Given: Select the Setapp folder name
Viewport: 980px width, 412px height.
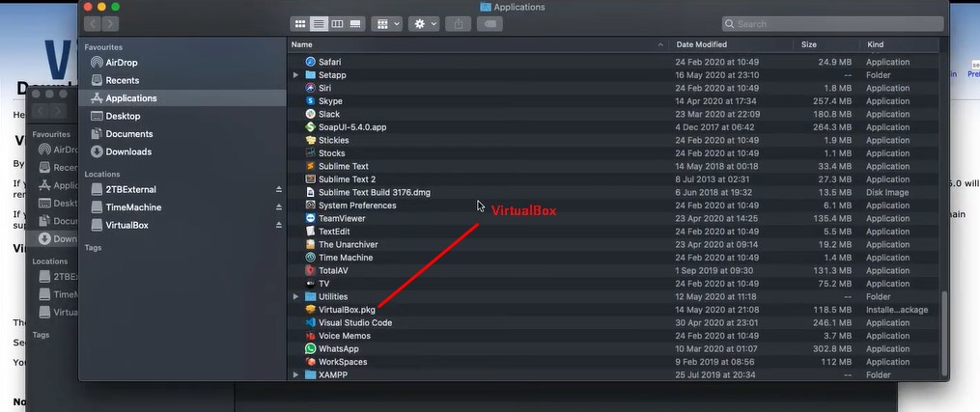Looking at the screenshot, I should tap(332, 75).
